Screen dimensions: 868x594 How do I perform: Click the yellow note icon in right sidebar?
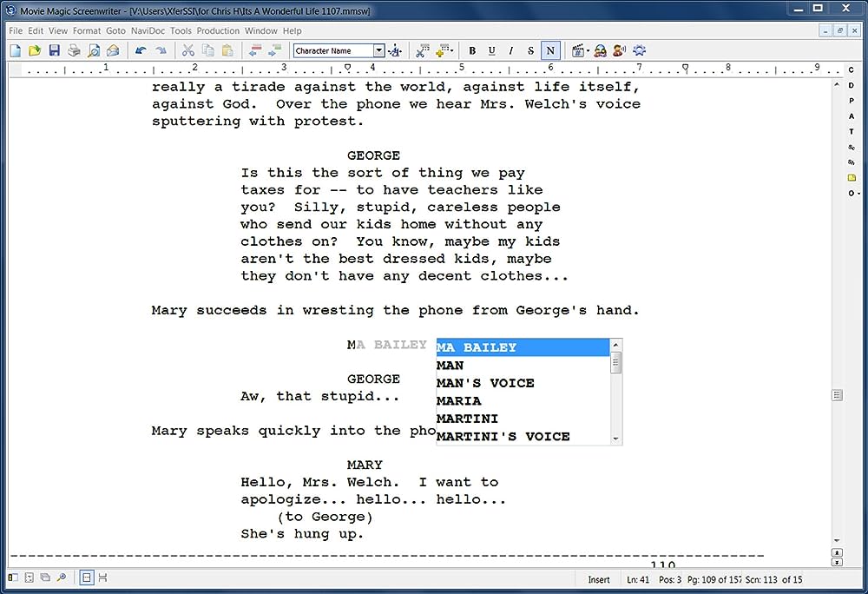852,178
